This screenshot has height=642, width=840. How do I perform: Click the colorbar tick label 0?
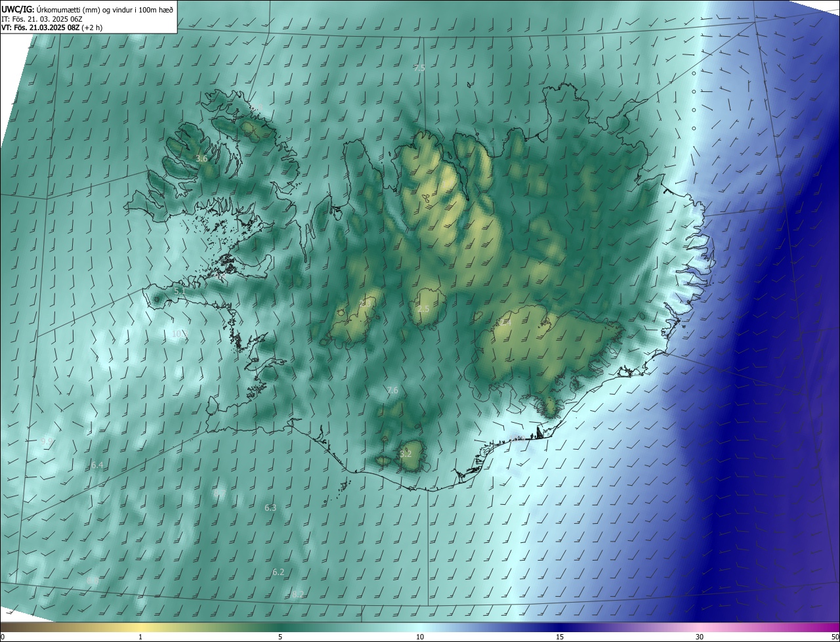3,637
